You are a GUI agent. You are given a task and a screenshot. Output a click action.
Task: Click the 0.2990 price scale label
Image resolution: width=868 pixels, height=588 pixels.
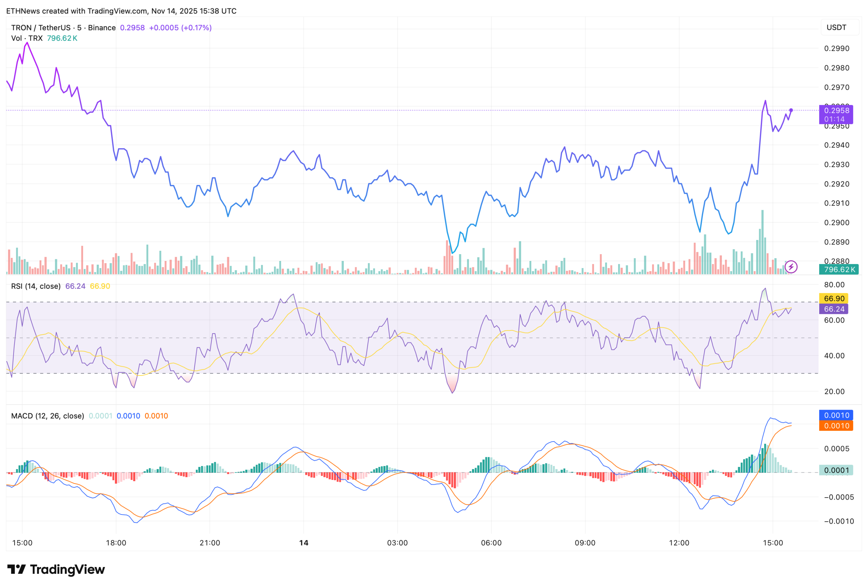tap(836, 48)
